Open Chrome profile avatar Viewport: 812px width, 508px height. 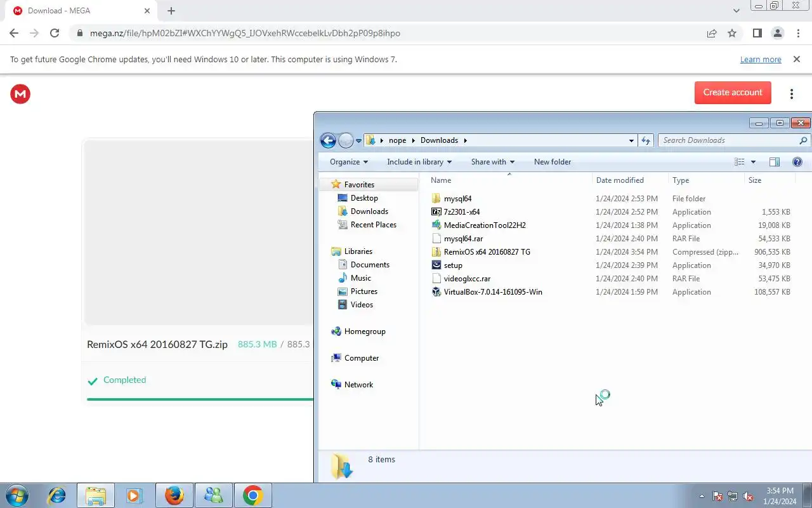coord(777,33)
